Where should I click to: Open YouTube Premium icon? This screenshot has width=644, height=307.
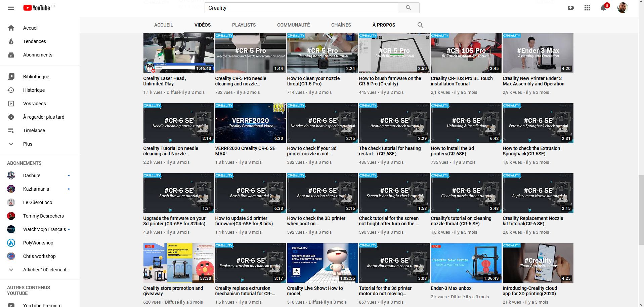(x=11, y=305)
